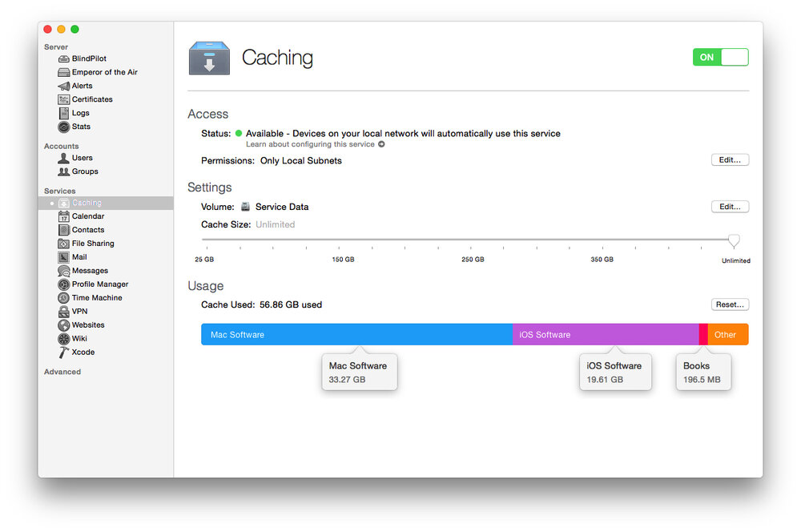The width and height of the screenshot is (801, 532).
Task: Click the Server section header
Action: coord(56,47)
